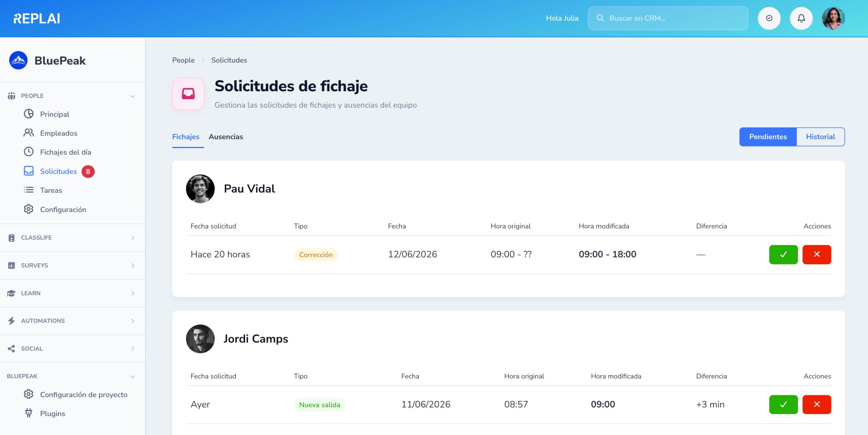The image size is (868, 435).
Task: Open Principal in the sidebar
Action: point(55,114)
